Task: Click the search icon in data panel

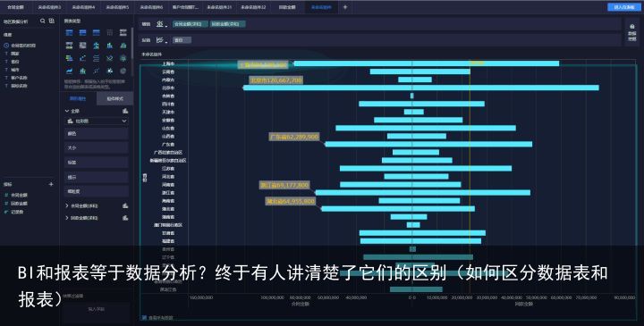Action: 42,21
